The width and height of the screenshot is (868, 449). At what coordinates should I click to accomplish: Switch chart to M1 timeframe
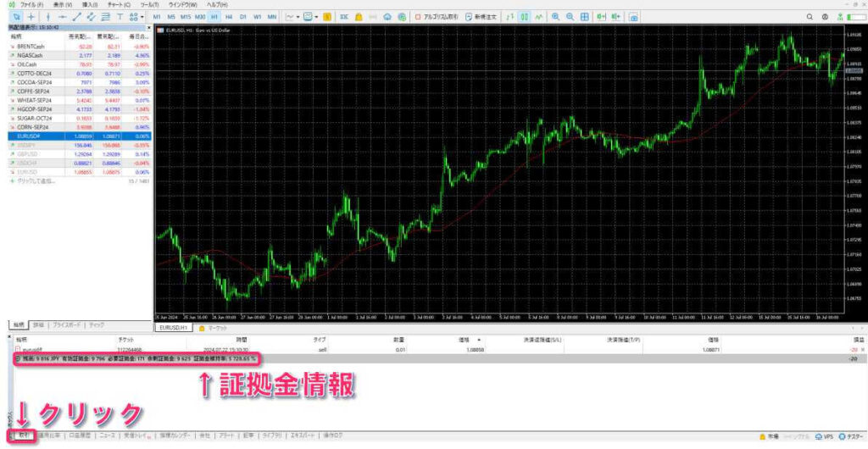coord(157,17)
